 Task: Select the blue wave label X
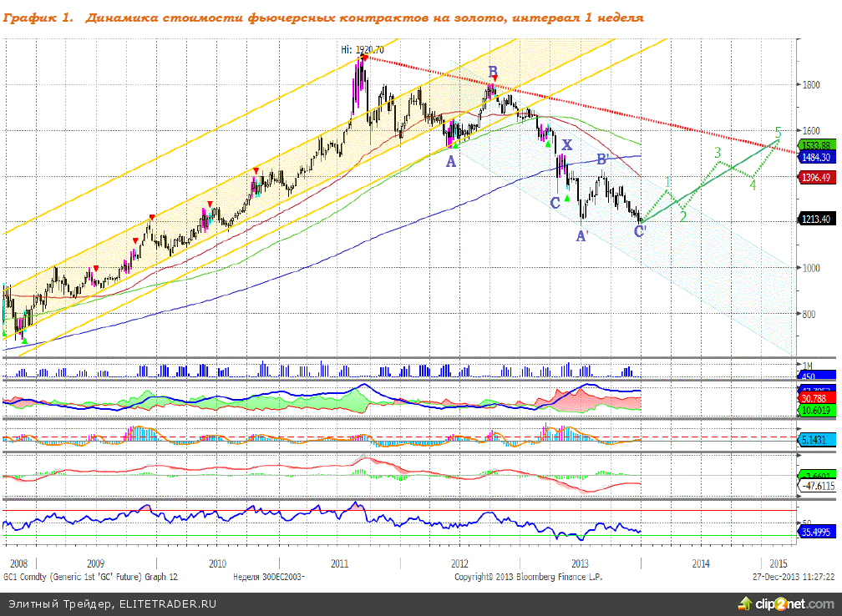[x=566, y=145]
